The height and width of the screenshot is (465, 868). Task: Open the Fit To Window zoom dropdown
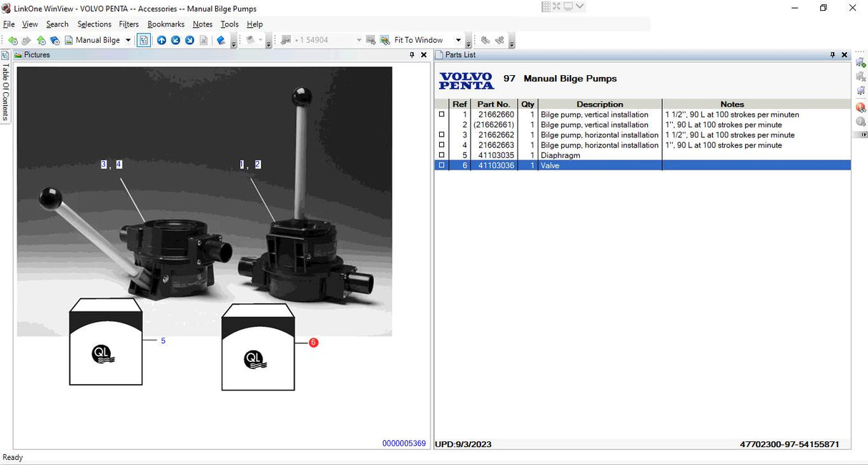(x=458, y=40)
